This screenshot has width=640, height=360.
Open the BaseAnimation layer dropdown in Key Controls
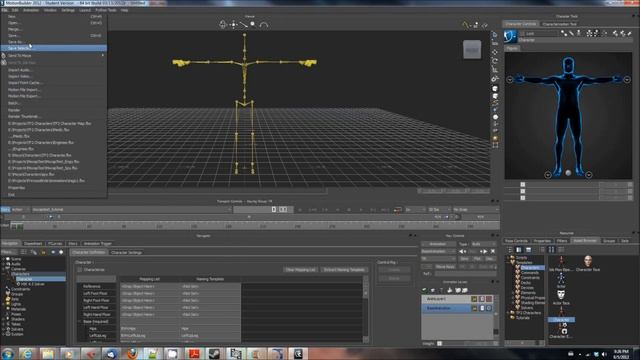coord(438,251)
